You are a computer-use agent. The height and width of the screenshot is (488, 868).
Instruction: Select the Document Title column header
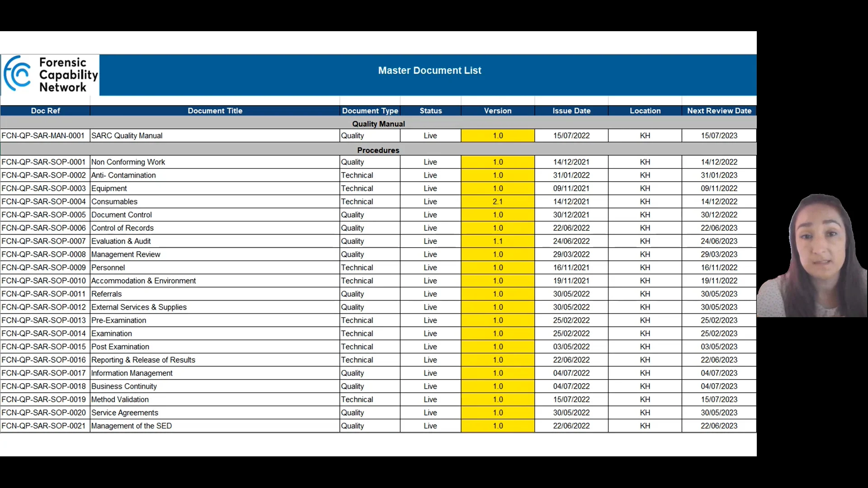[215, 111]
